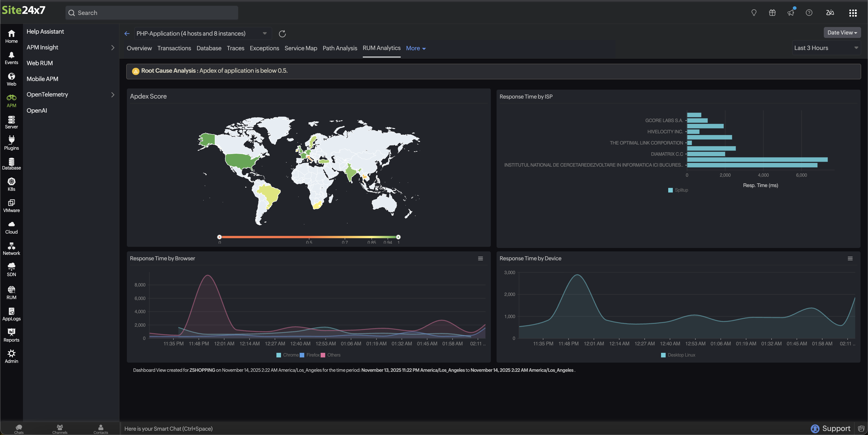Open Support at the bottom right
This screenshot has width=868, height=435.
point(830,428)
